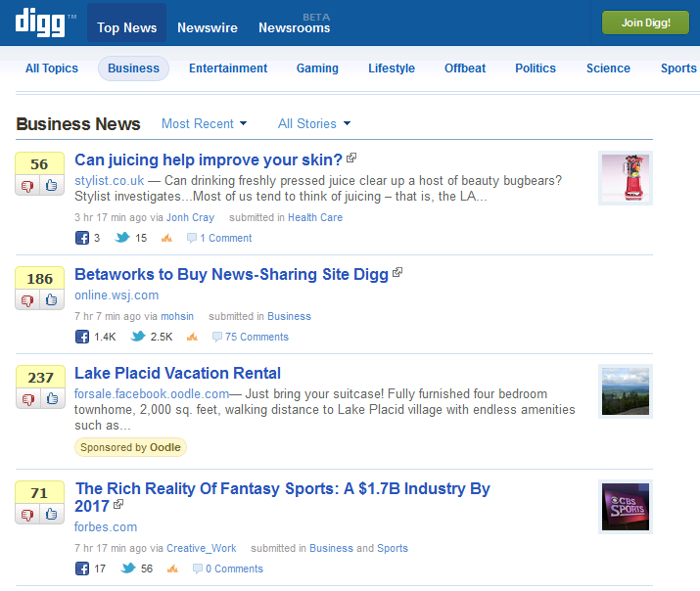Digg the Fantasy Sports story thumbs up
Screen dimensions: 700x591
(51, 515)
